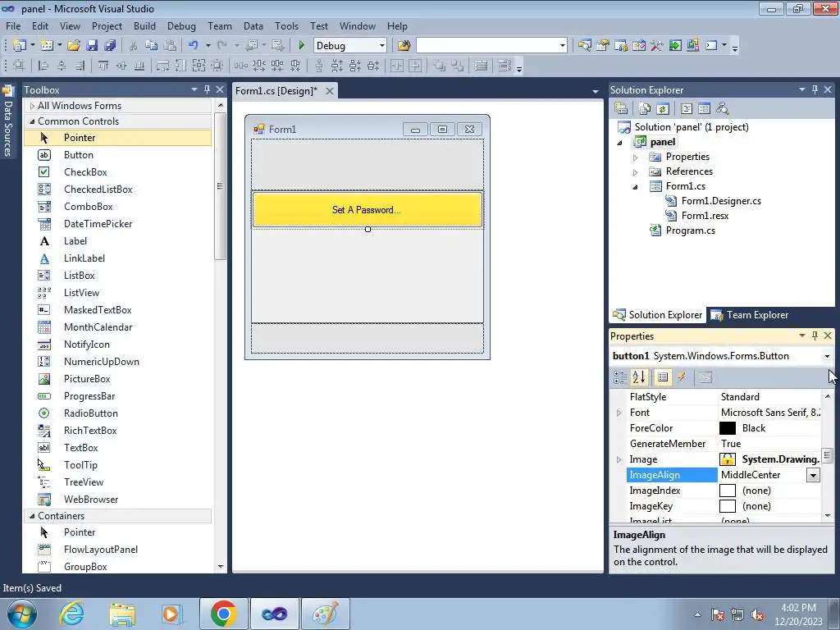Start debugging with the green play icon

pyautogui.click(x=301, y=46)
